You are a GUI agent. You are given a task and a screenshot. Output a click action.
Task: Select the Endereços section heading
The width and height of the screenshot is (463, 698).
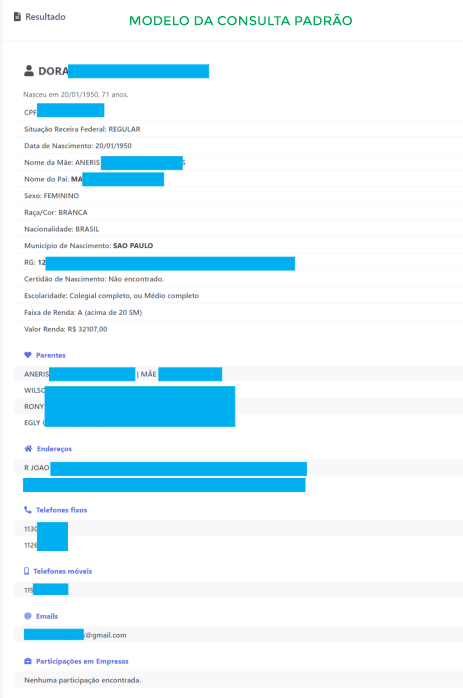(x=54, y=449)
